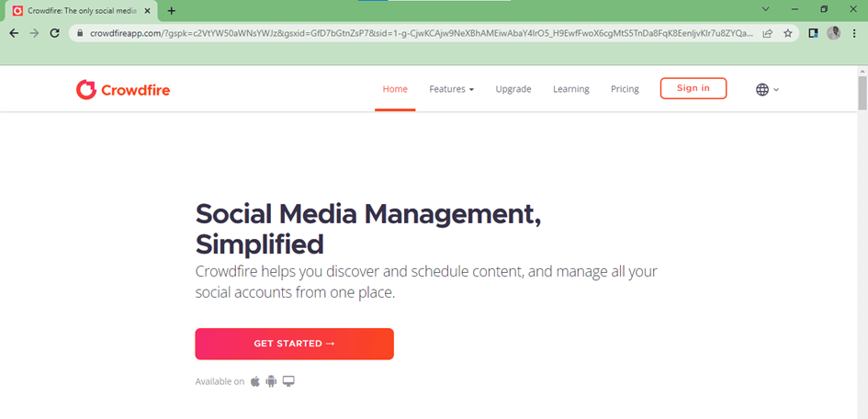Bookmark this tab with star icon
Screen dimensions: 868x419
click(x=788, y=33)
